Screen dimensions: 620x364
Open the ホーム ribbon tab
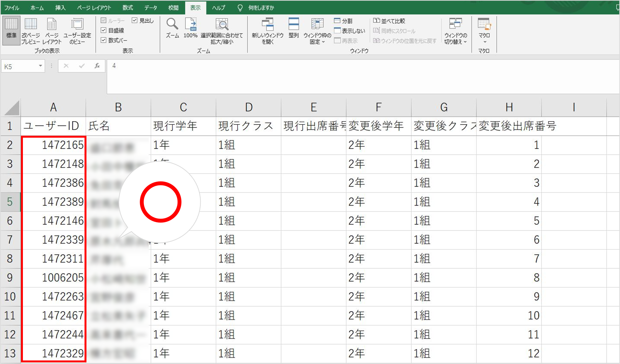(37, 8)
